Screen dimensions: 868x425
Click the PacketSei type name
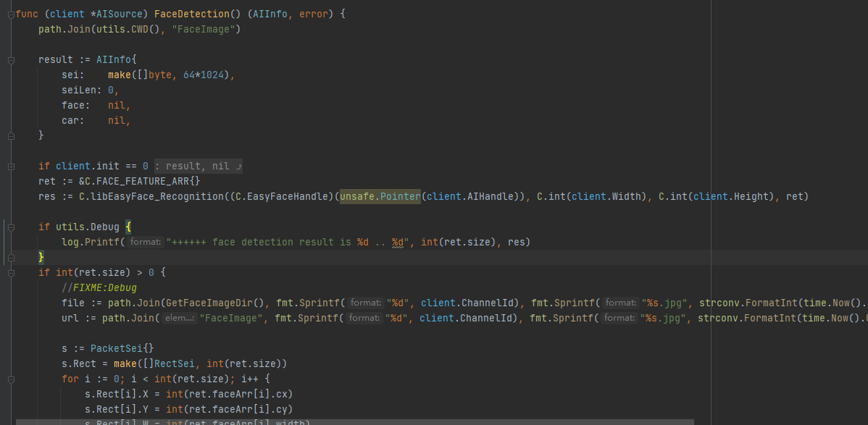[117, 349]
